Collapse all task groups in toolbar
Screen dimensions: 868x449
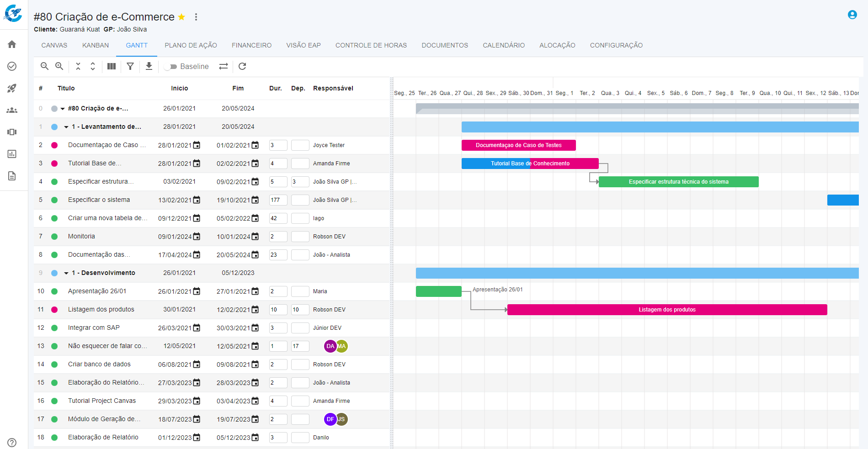(78, 66)
